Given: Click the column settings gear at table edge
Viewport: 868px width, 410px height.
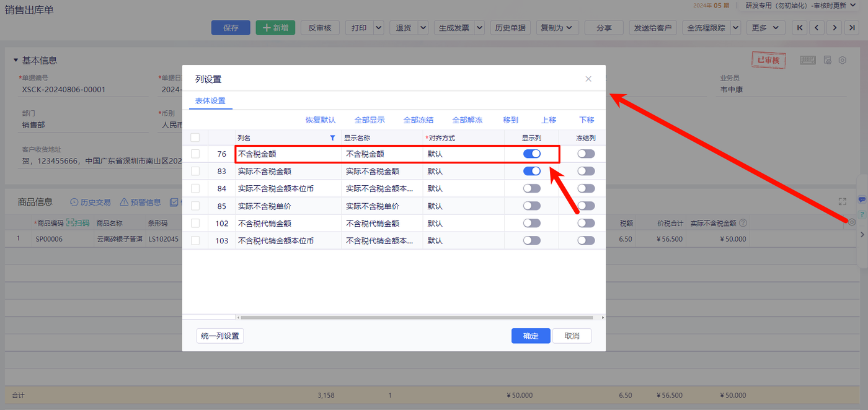Looking at the screenshot, I should tap(852, 222).
